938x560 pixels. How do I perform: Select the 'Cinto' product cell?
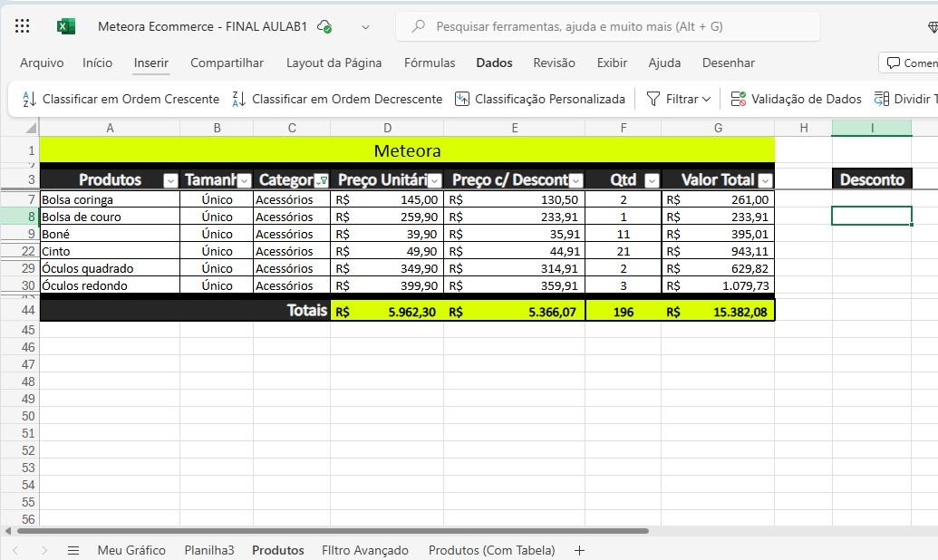click(110, 251)
